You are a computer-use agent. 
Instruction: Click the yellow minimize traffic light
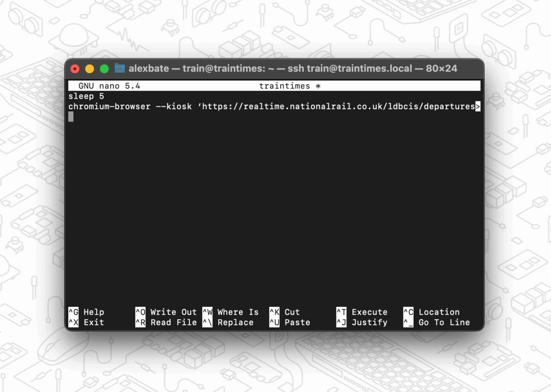(89, 68)
